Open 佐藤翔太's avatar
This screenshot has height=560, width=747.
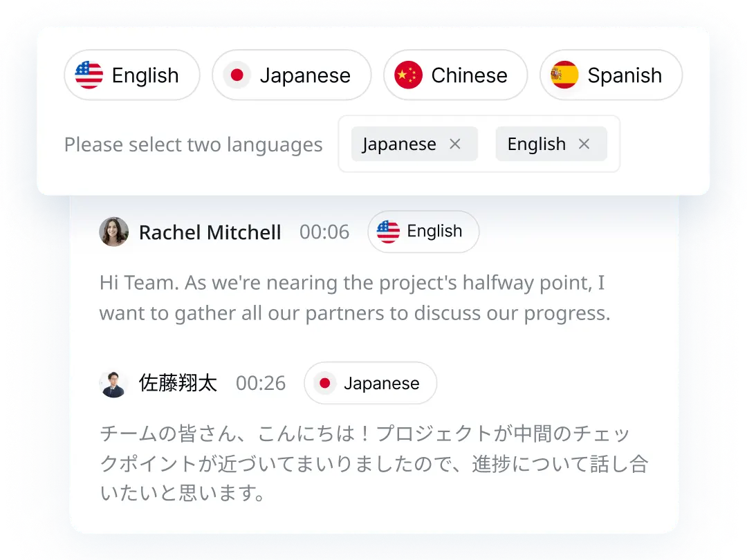click(x=113, y=384)
